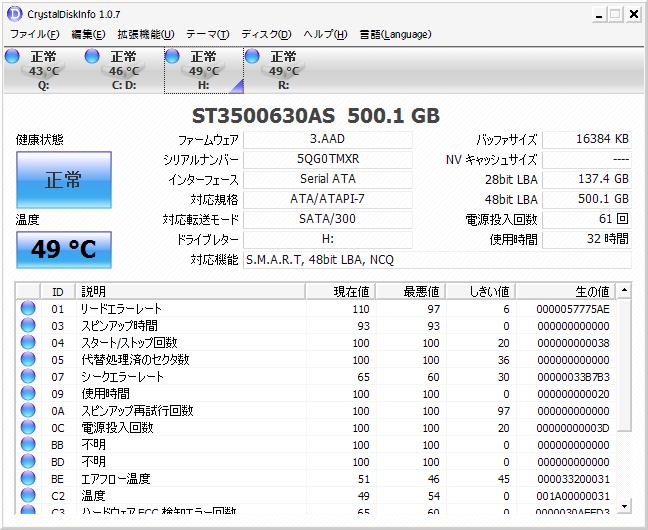The image size is (648, 530).
Task: Click the serial number field 5QG0TMXR
Action: click(328, 159)
